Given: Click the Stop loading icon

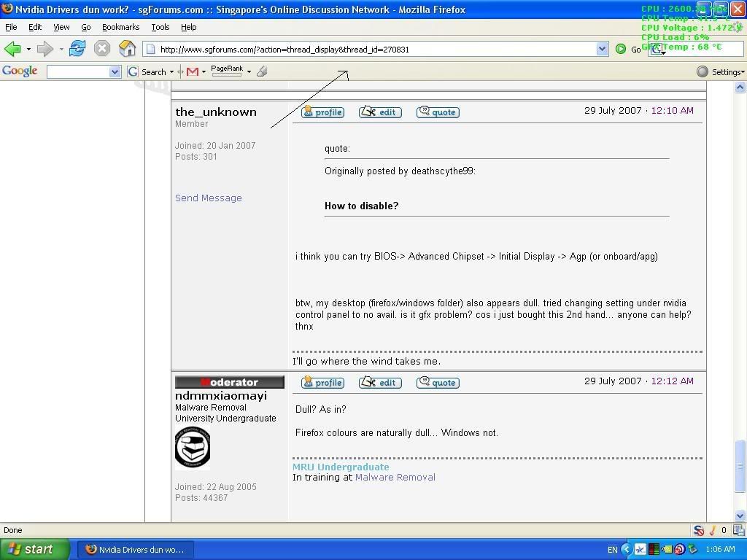Looking at the screenshot, I should [102, 49].
